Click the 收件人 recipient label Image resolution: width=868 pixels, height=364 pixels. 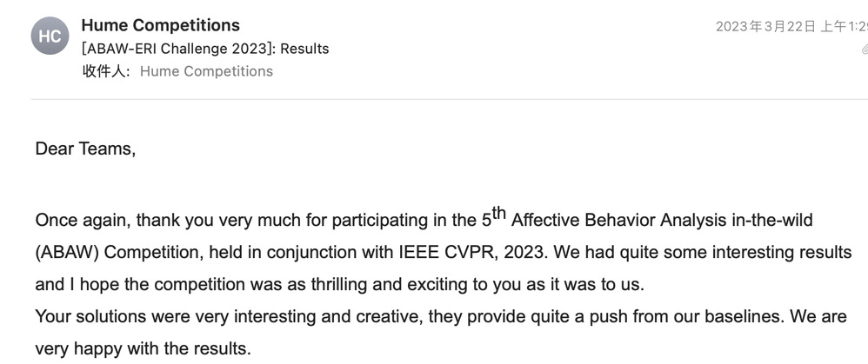pos(106,71)
